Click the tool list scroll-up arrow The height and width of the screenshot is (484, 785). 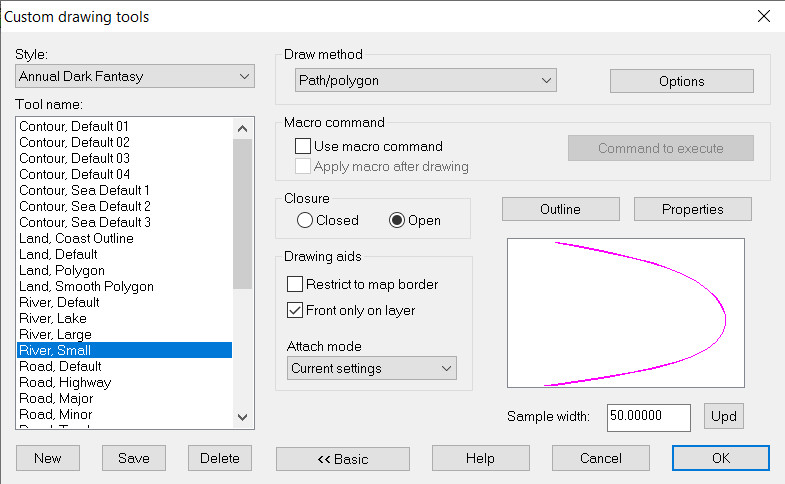click(243, 129)
